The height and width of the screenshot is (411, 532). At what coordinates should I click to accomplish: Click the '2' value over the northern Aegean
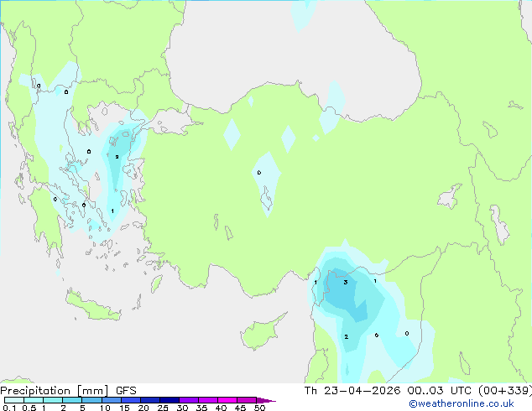click(117, 157)
